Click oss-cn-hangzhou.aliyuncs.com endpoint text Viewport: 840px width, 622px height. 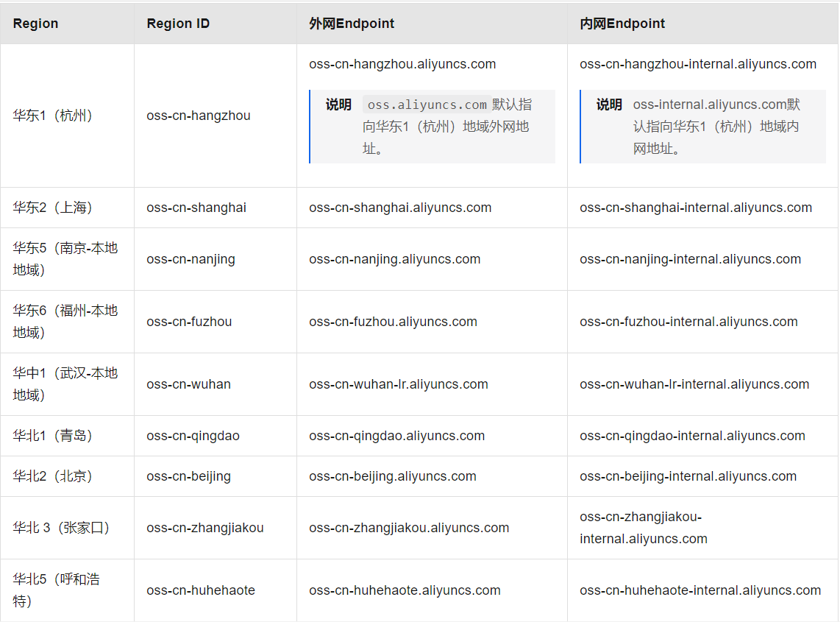point(402,64)
